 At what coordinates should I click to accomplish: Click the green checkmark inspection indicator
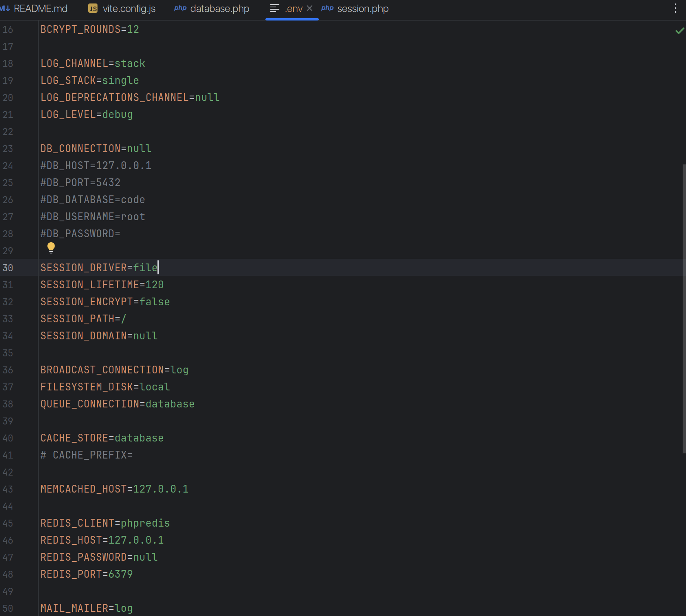coord(679,31)
